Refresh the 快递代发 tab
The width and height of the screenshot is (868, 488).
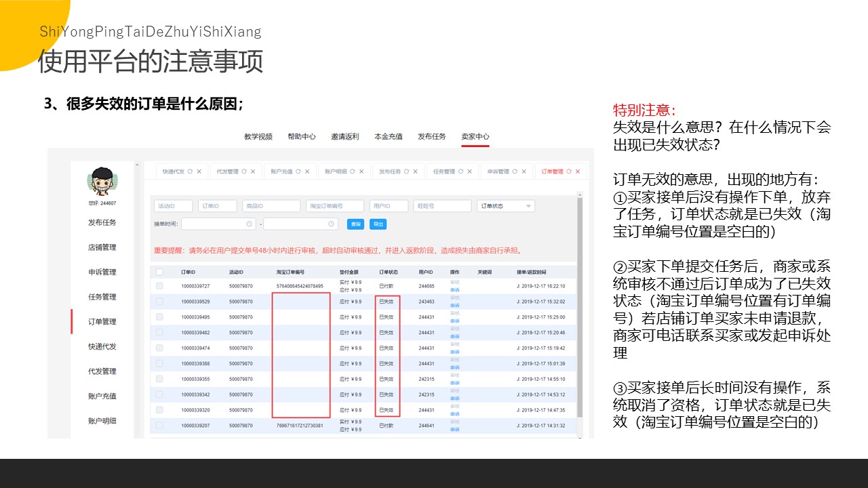tap(190, 171)
